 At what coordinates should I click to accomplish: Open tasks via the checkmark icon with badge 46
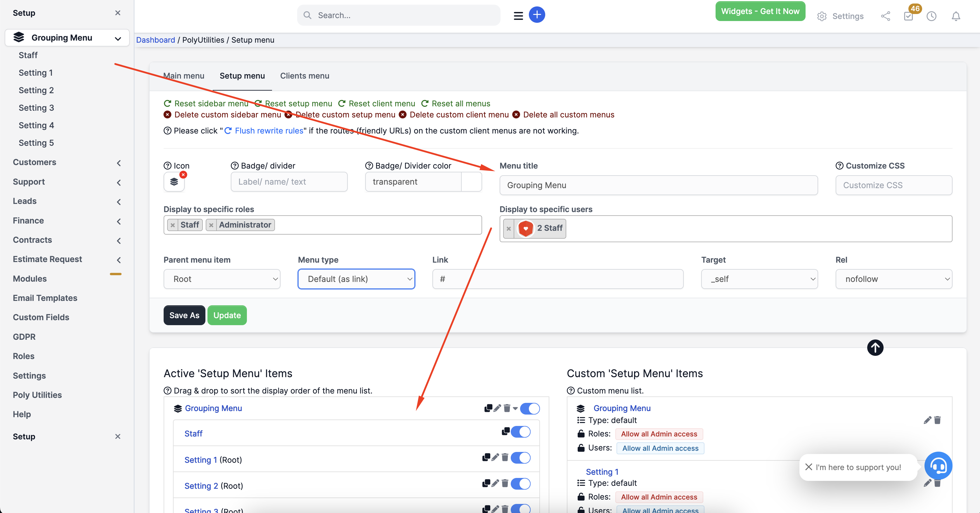click(909, 16)
